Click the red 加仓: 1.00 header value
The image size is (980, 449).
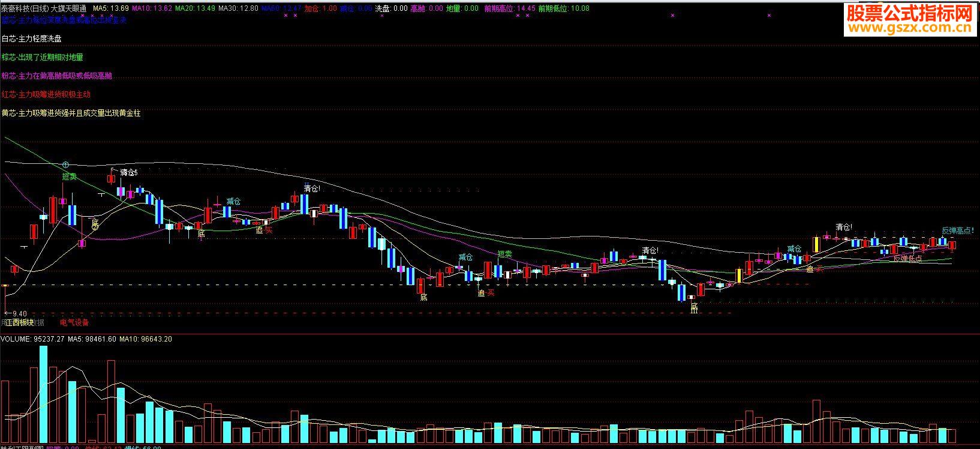point(320,8)
